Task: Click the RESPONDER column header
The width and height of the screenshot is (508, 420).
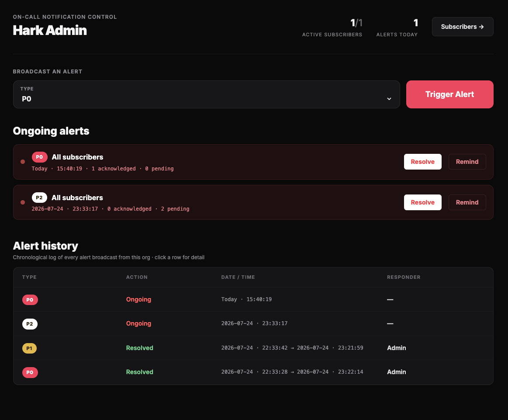Action: coord(404,277)
